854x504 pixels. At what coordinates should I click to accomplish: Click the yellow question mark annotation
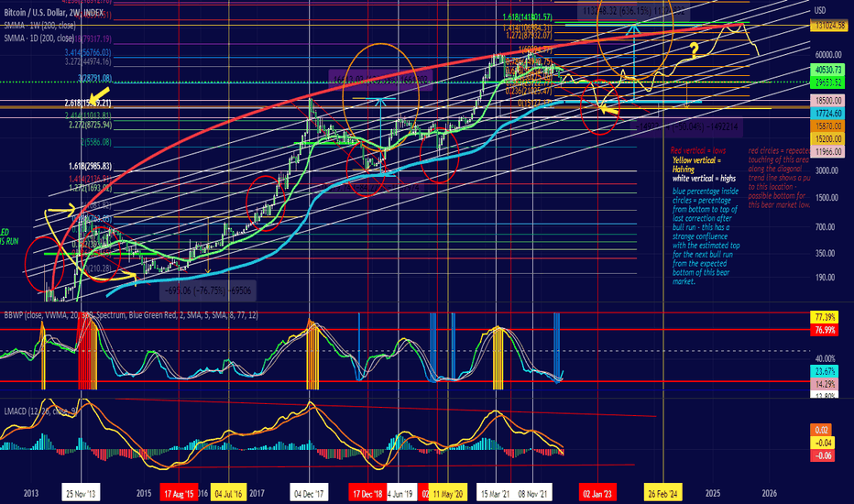click(x=695, y=51)
